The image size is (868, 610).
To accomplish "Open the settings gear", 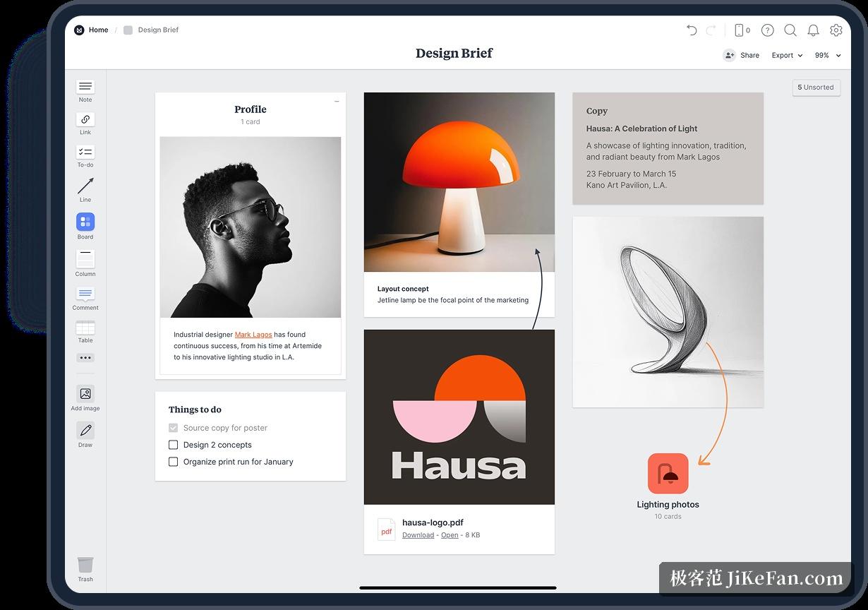I will click(x=836, y=30).
